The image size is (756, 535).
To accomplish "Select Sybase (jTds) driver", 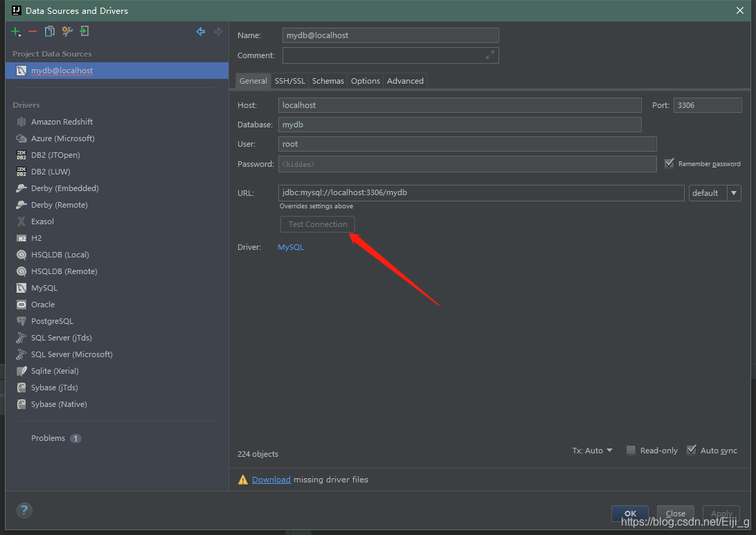I will point(55,388).
